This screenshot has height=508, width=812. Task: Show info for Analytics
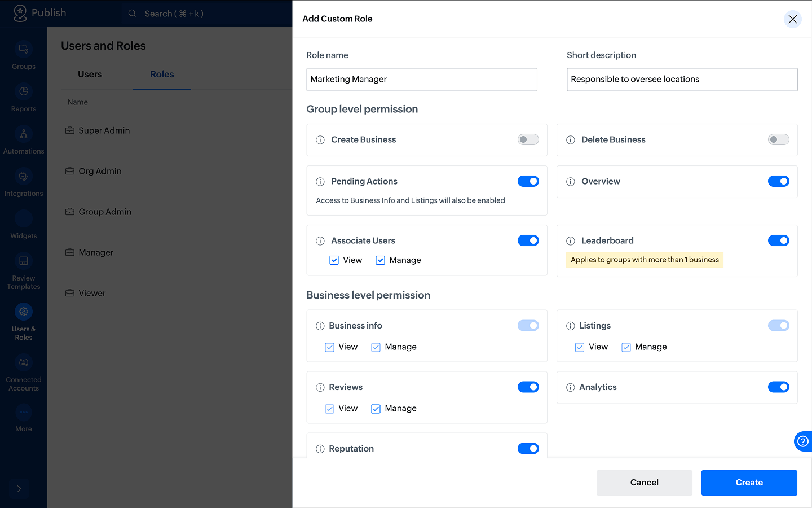click(571, 387)
